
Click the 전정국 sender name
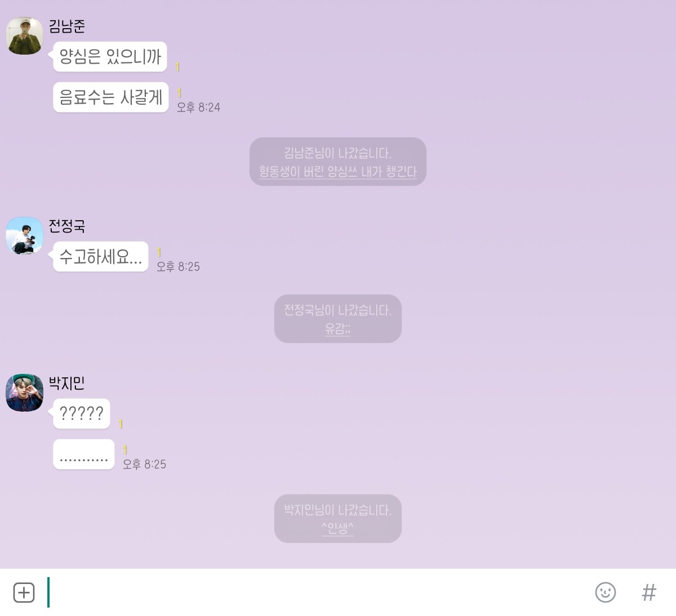(67, 226)
